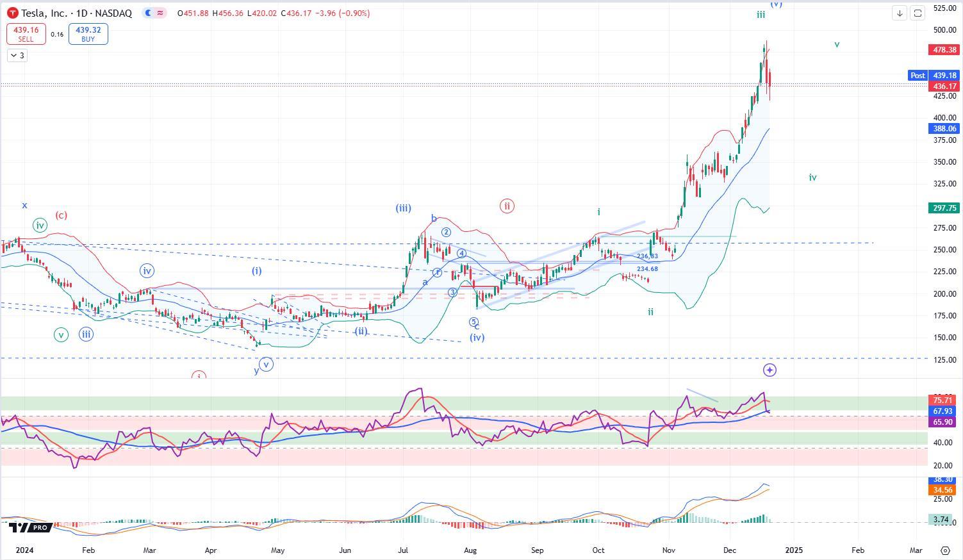Click the Jul label on time axis

pyautogui.click(x=404, y=550)
